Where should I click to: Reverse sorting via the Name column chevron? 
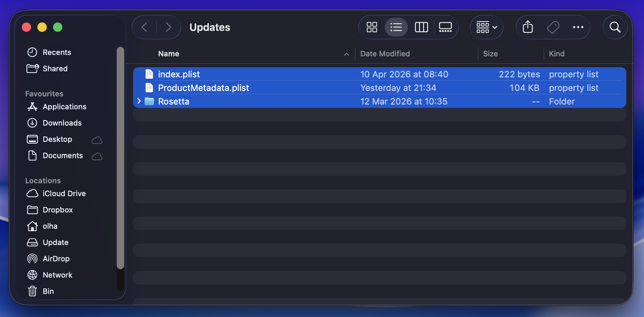pyautogui.click(x=346, y=54)
